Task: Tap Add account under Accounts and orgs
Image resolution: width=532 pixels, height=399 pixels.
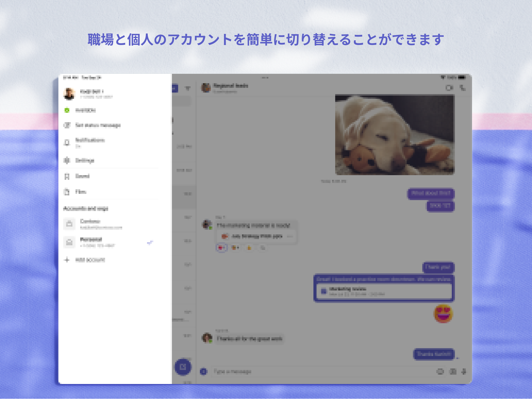Action: pos(89,260)
